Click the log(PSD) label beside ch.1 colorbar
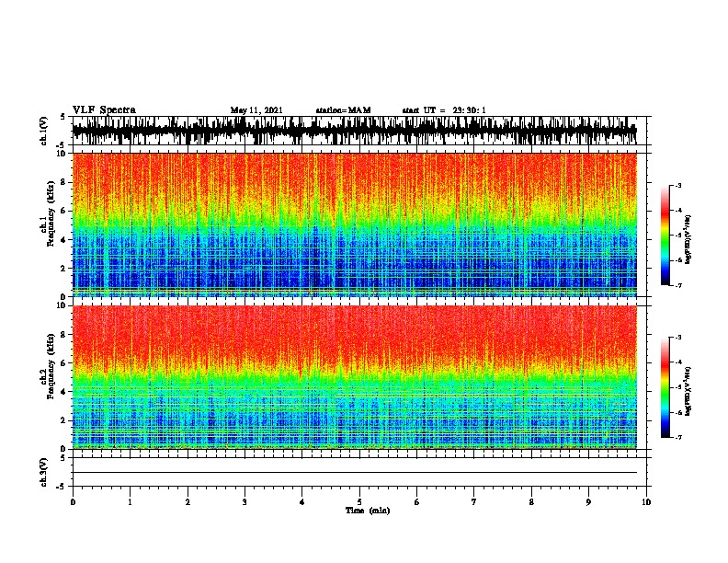 point(688,240)
